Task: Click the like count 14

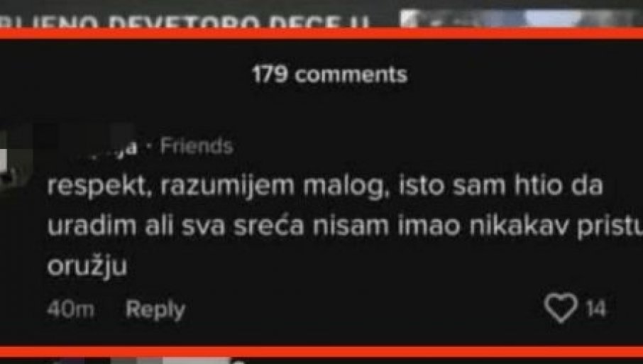Action: 596,309
